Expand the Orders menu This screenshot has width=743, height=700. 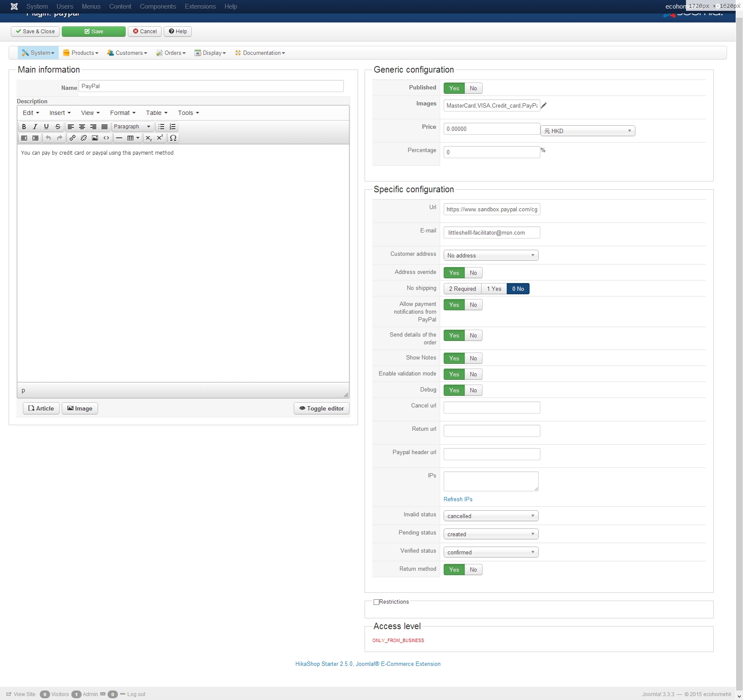171,53
